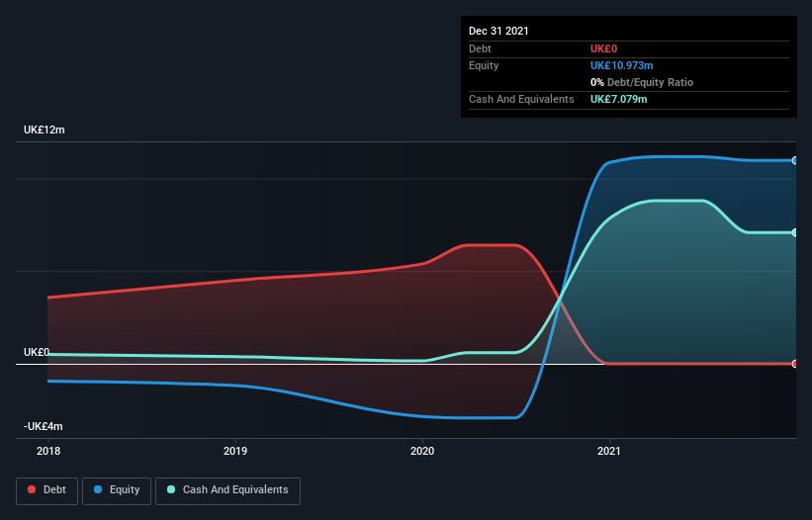The width and height of the screenshot is (812, 520).
Task: Click the 2019 axis label
Action: (235, 451)
